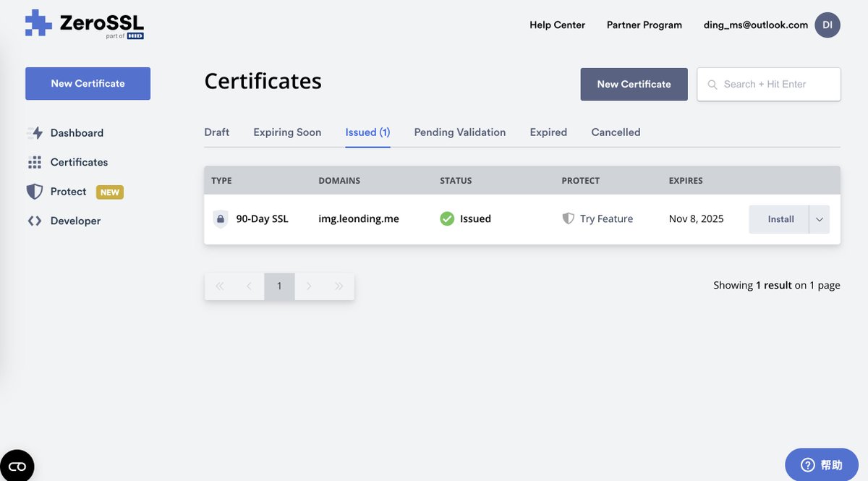Click the Developer code brackets icon
This screenshot has height=481, width=868.
(35, 221)
